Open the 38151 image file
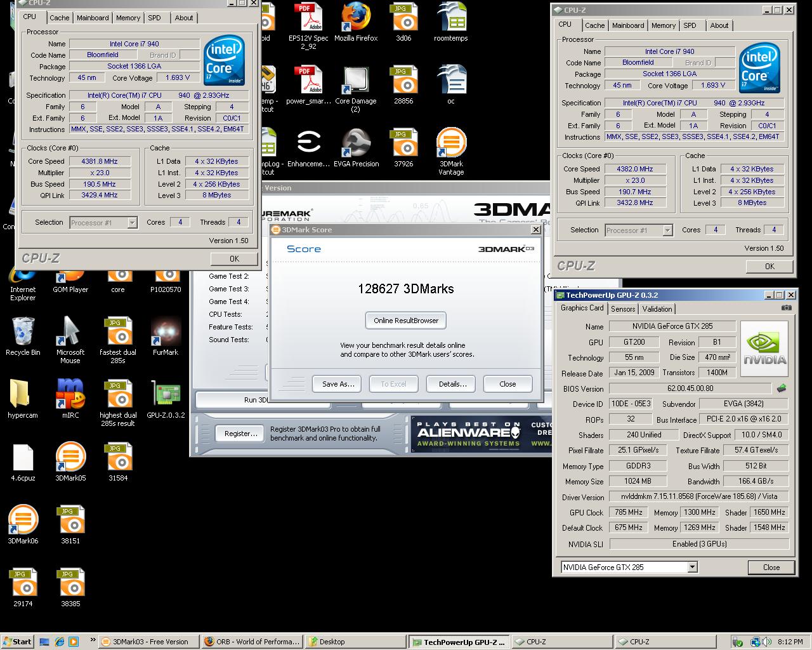812x650 pixels. point(70,525)
